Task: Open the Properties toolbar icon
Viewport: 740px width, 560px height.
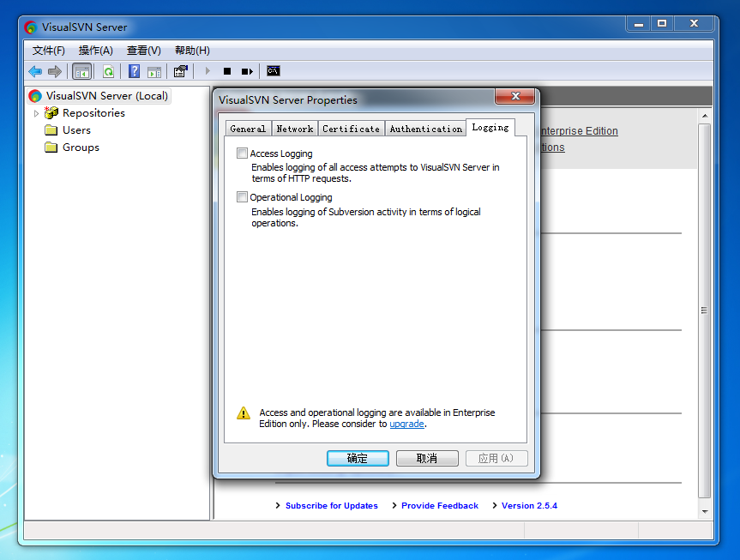Action: 181,71
